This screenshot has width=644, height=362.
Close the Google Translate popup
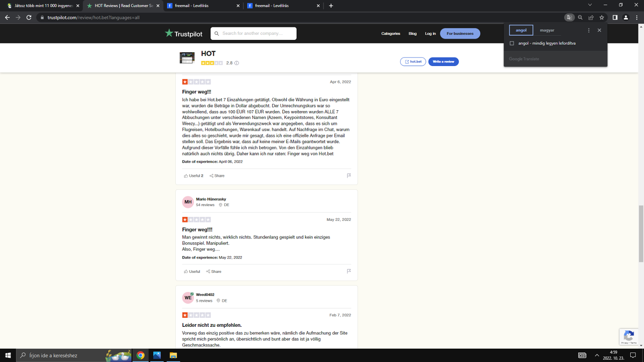click(x=599, y=30)
